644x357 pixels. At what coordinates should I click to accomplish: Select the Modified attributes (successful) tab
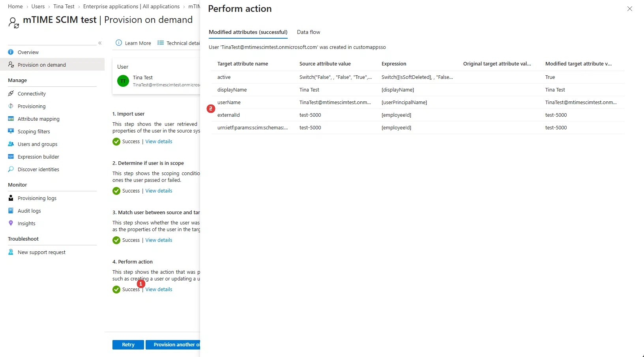[248, 32]
